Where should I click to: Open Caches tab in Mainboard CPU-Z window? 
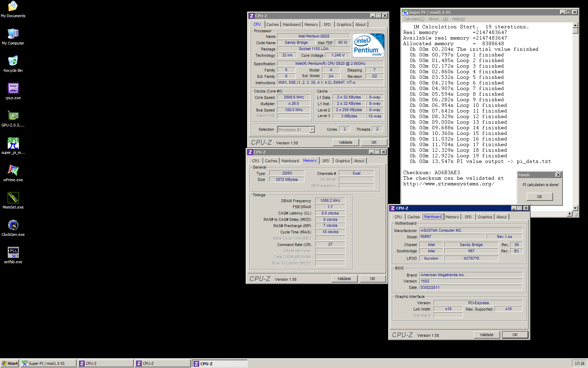(413, 217)
